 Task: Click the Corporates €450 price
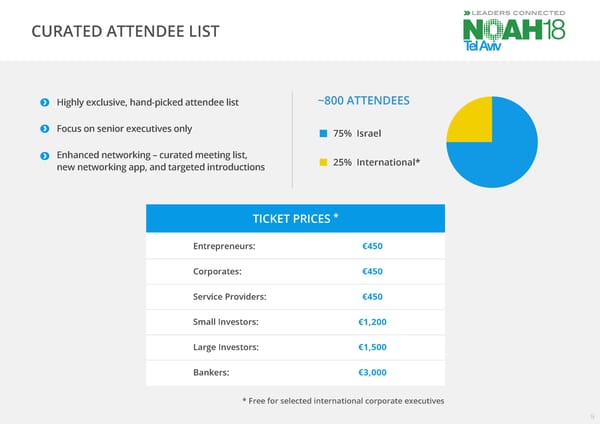tap(372, 272)
